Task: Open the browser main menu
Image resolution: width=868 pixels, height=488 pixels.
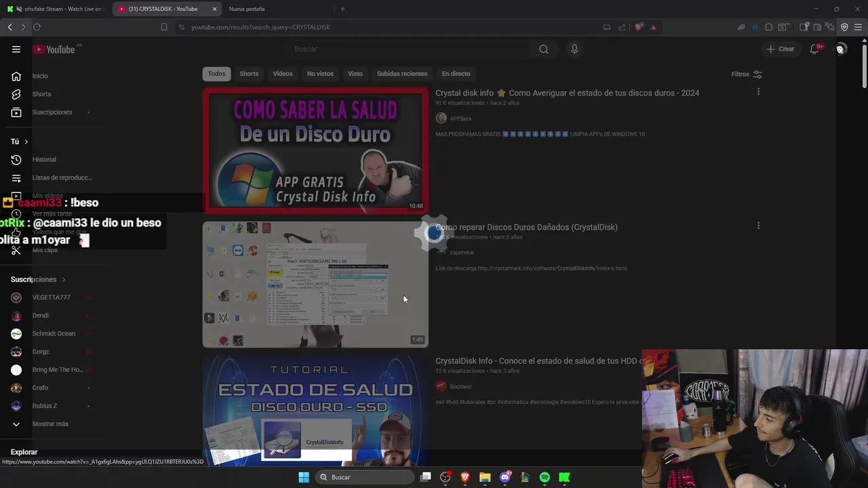Action: (859, 27)
